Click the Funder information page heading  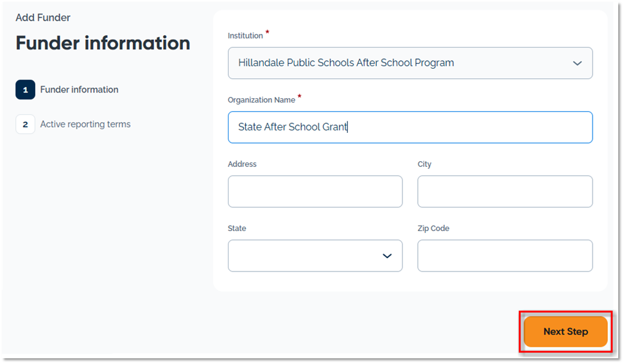pyautogui.click(x=103, y=43)
